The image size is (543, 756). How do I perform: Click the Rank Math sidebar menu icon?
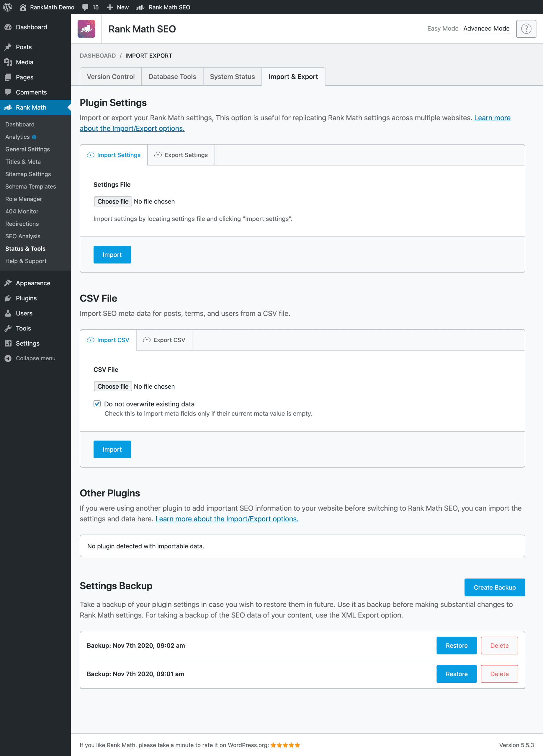tap(8, 107)
